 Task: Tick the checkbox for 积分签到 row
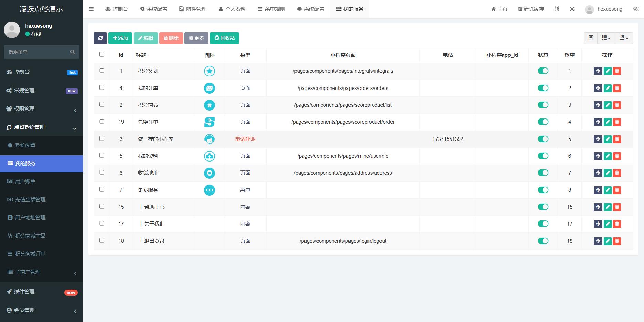click(101, 70)
